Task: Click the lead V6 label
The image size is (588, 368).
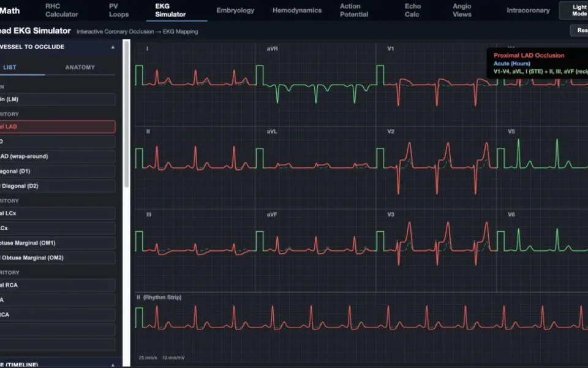Action: pos(511,215)
